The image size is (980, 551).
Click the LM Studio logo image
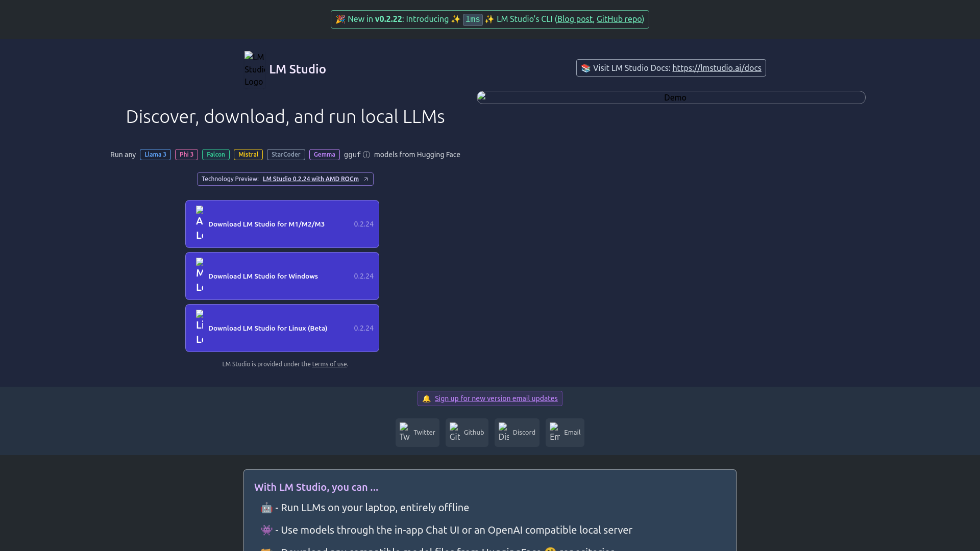254,69
